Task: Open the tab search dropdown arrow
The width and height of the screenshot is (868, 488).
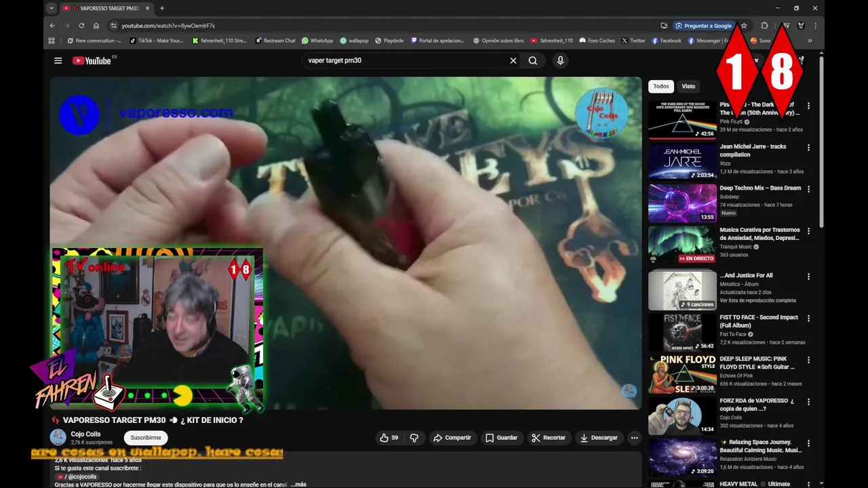Action: point(52,8)
